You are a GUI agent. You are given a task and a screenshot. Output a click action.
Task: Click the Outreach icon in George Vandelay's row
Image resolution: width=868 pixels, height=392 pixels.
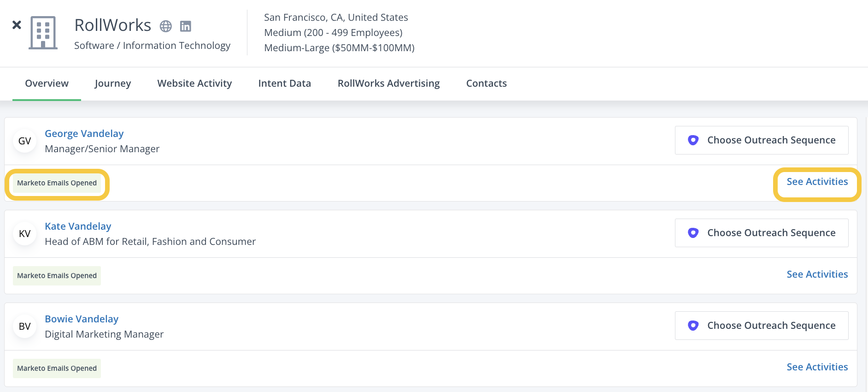click(x=693, y=140)
